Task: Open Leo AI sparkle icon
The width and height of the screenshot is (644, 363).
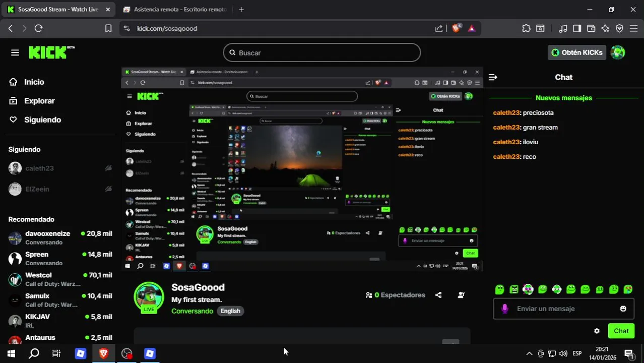Action: [x=605, y=28]
